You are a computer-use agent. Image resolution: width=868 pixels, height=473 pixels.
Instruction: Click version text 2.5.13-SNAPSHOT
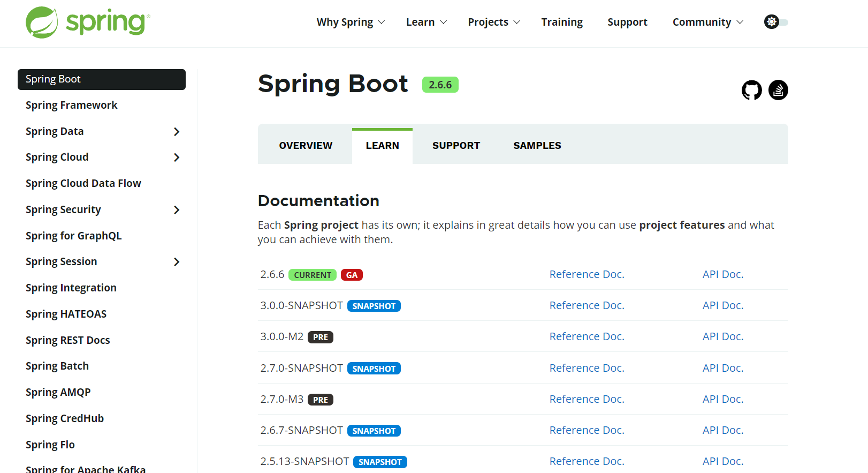pyautogui.click(x=304, y=461)
